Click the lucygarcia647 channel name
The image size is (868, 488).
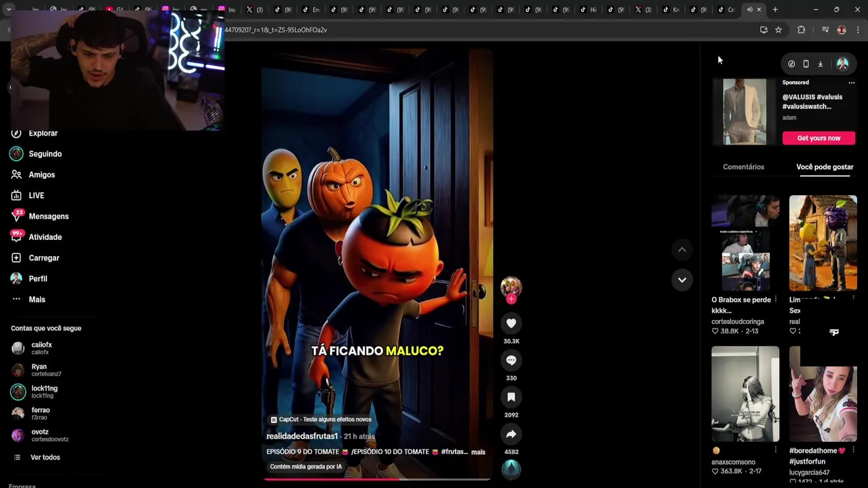click(x=810, y=472)
